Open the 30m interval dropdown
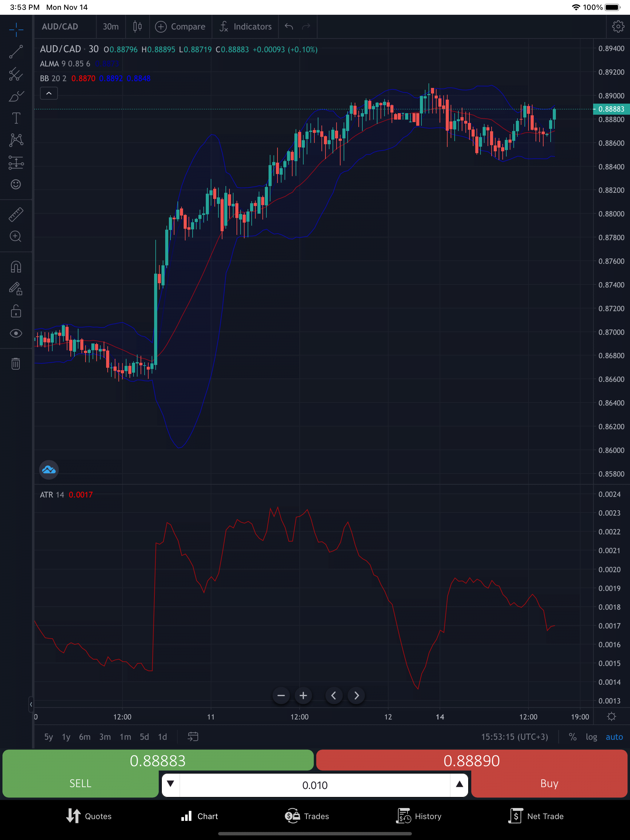This screenshot has height=840, width=630. point(110,26)
